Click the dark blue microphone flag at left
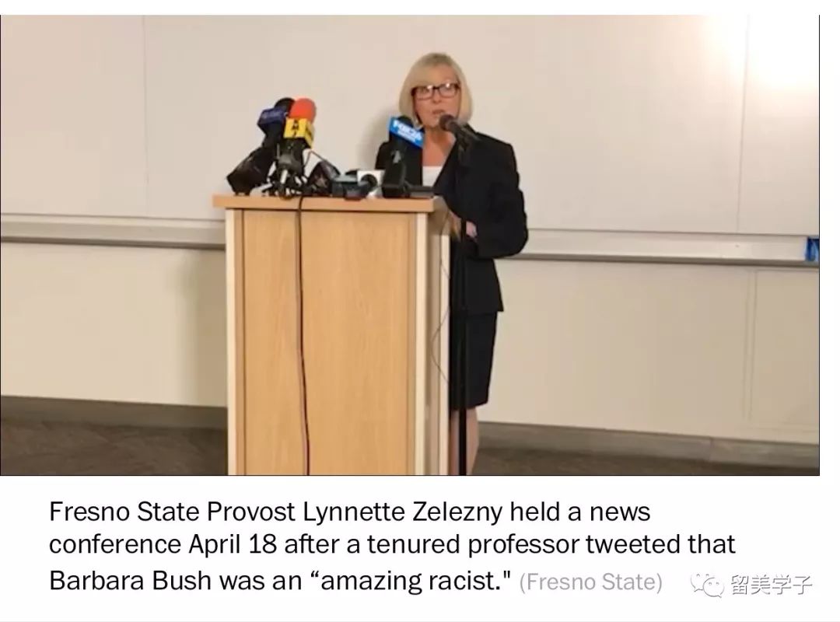This screenshot has height=622, width=840. [x=273, y=118]
